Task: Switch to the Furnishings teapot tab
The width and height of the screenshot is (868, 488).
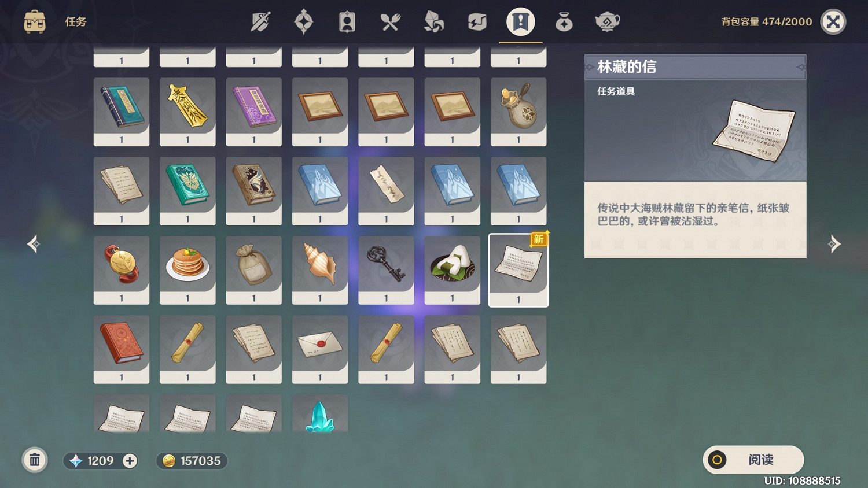Action: coord(608,22)
